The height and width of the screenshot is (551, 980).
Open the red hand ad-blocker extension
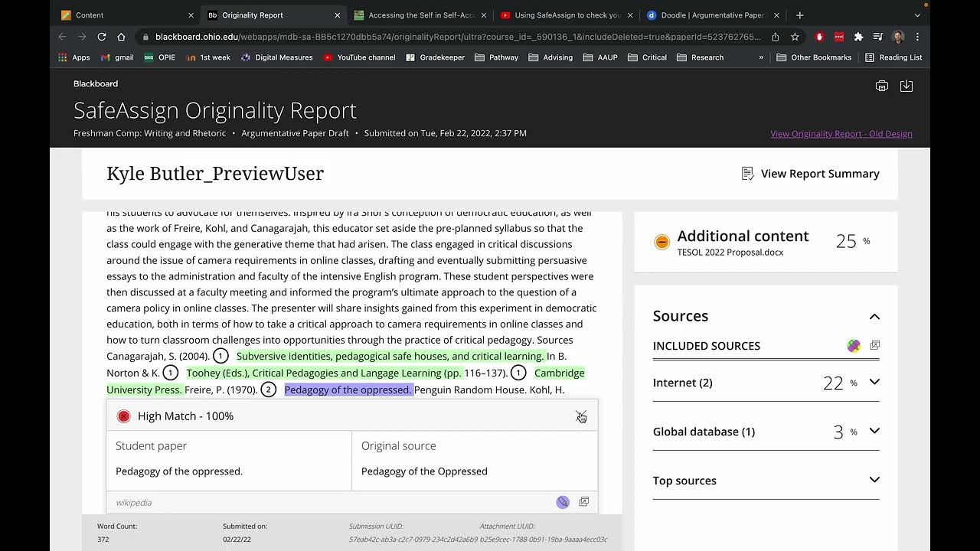pos(820,37)
